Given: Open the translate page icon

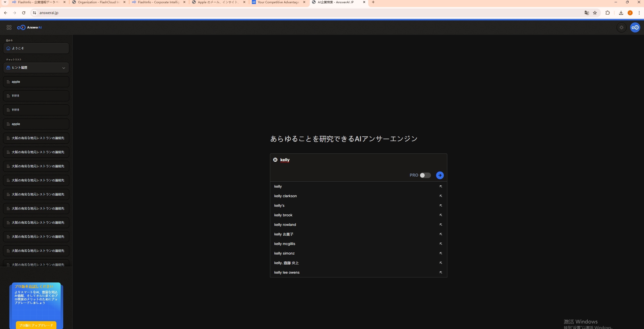Looking at the screenshot, I should tap(587, 13).
